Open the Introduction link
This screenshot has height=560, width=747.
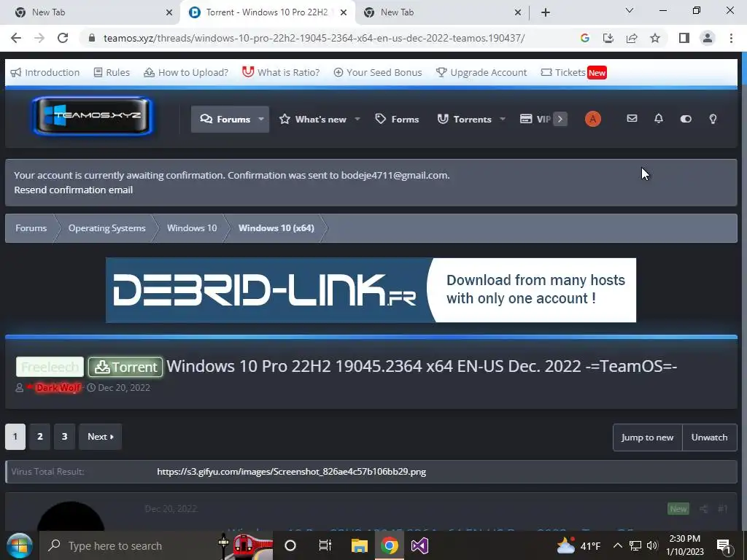point(44,72)
